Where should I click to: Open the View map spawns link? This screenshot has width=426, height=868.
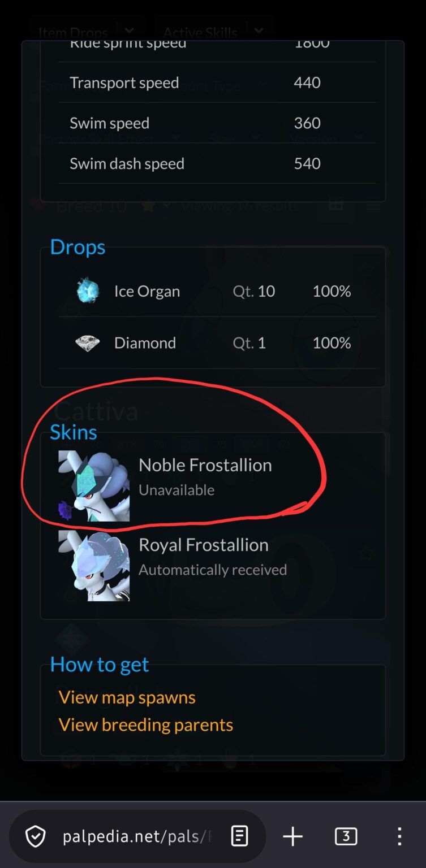click(127, 697)
